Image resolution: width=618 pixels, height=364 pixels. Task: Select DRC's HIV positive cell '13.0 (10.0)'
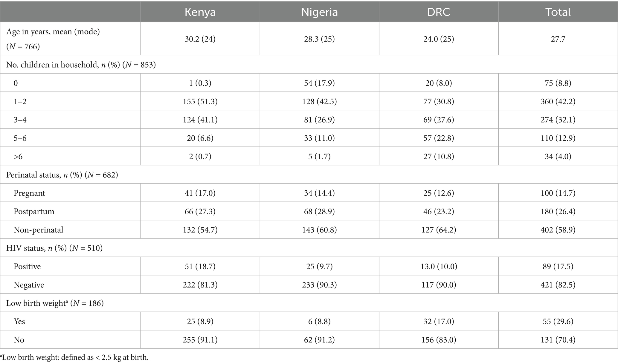point(439,266)
